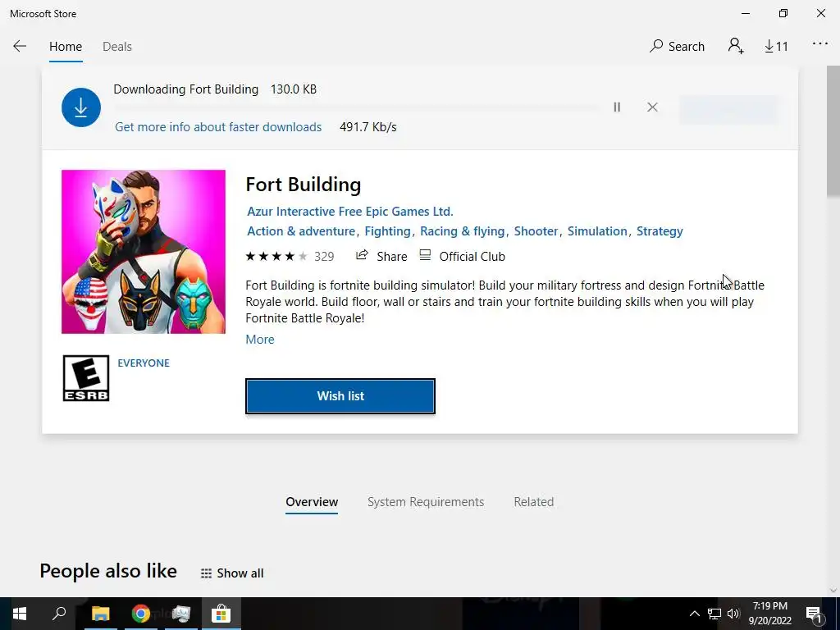Click the download speed 491.7 Kb/s
Screen dimensions: 840x630
pos(368,127)
